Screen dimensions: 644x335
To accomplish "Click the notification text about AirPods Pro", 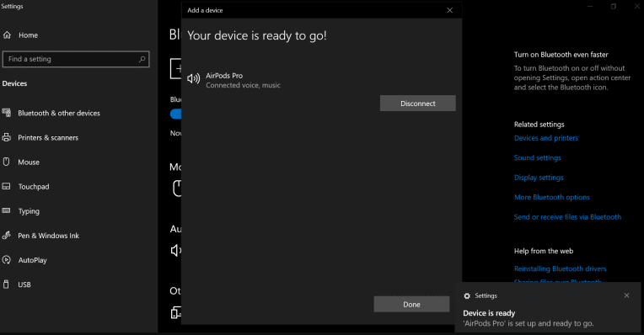I will (x=529, y=323).
